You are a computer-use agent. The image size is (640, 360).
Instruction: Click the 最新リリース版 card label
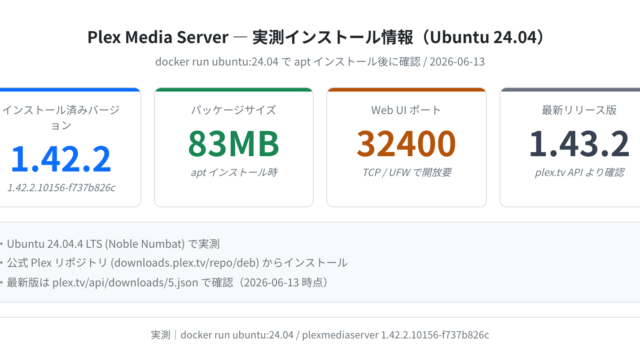tap(579, 110)
